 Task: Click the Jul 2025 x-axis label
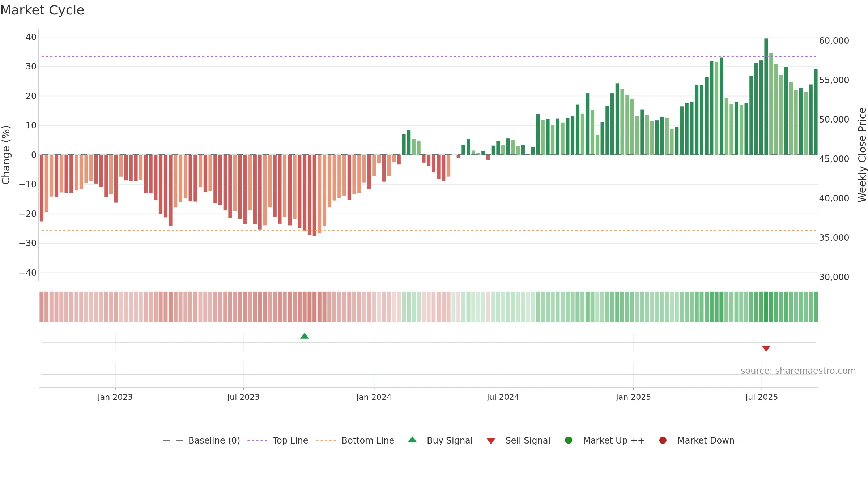[762, 397]
